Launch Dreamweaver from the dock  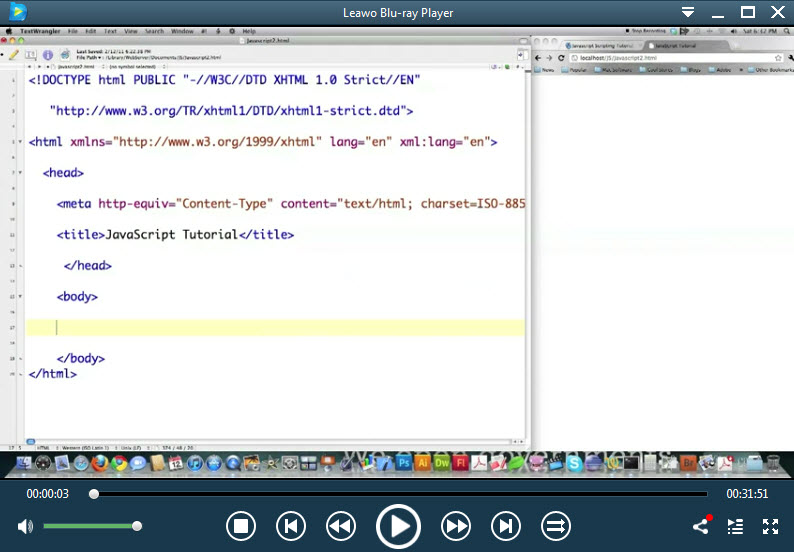point(442,463)
